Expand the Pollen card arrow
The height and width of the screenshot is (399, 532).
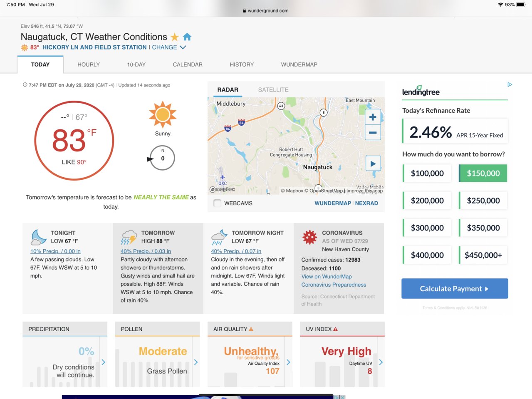click(195, 362)
